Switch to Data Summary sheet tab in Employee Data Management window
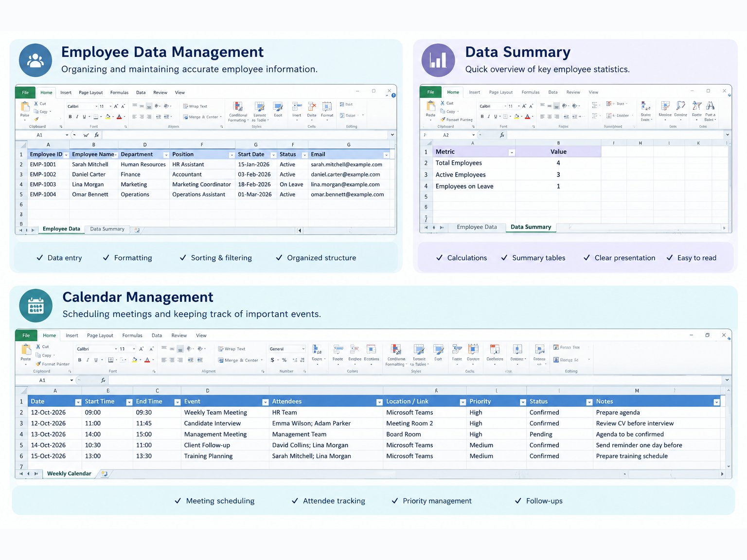 pyautogui.click(x=107, y=229)
